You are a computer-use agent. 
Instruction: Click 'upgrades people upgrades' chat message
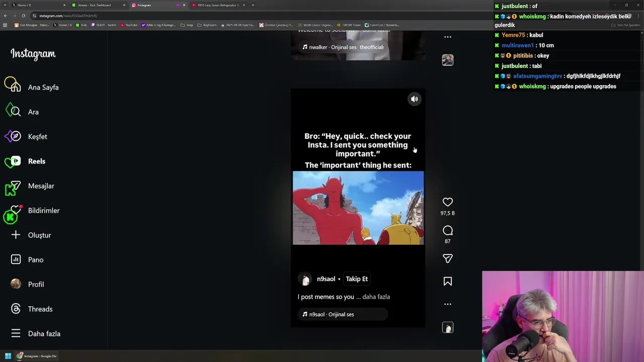[583, 86]
